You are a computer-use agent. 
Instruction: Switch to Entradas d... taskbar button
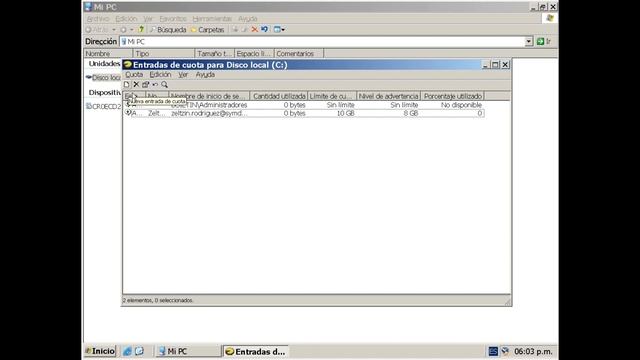click(256, 351)
